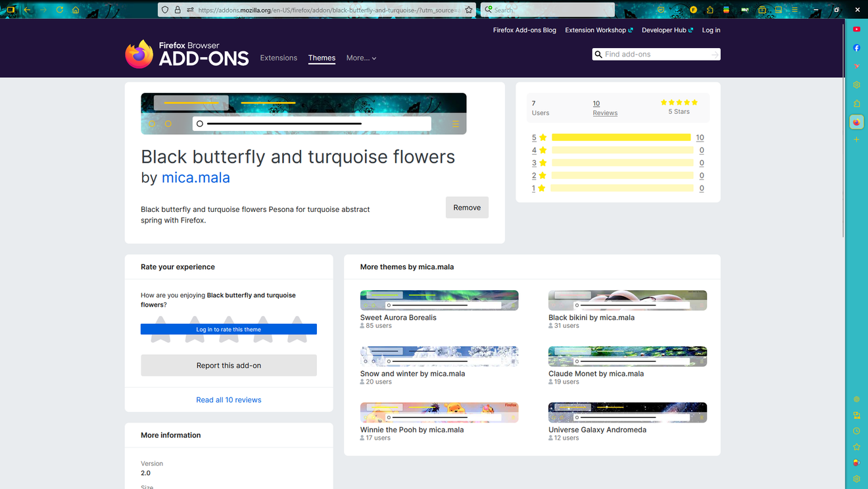Save page to Pocket from toolbar
The width and height of the screenshot is (868, 489).
coord(661,10)
